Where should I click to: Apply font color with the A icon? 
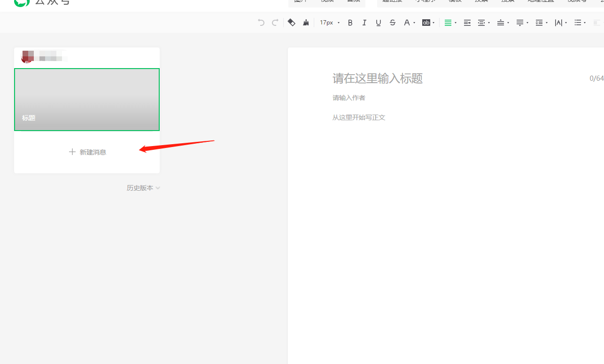pyautogui.click(x=407, y=23)
